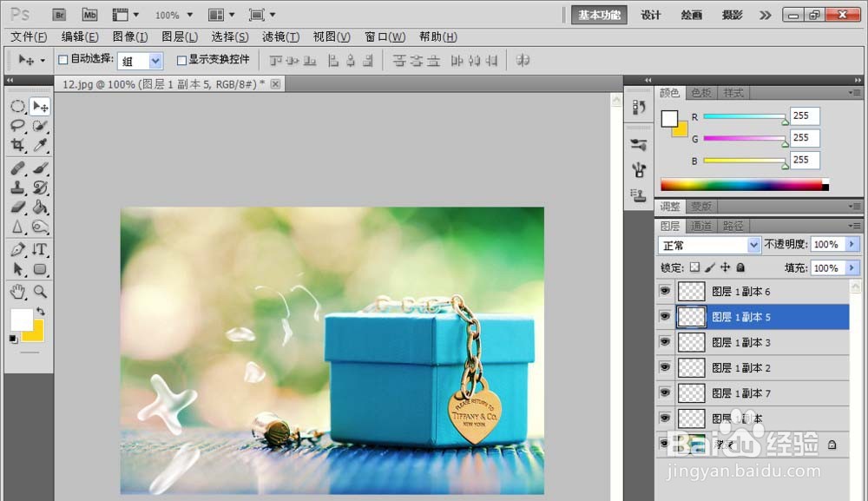Hide layer 图层 1 副本 3

pos(665,341)
